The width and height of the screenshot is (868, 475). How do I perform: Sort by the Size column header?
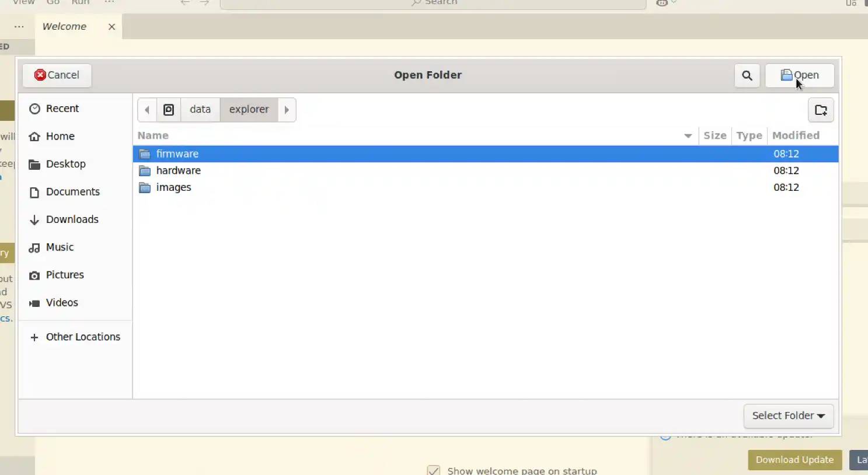click(715, 135)
